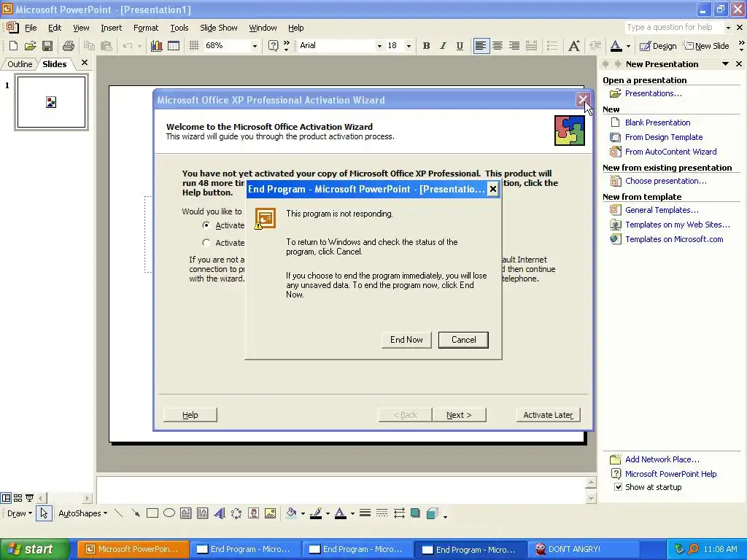The image size is (747, 560).
Task: Click the Open folder toolbar icon
Action: [x=30, y=46]
